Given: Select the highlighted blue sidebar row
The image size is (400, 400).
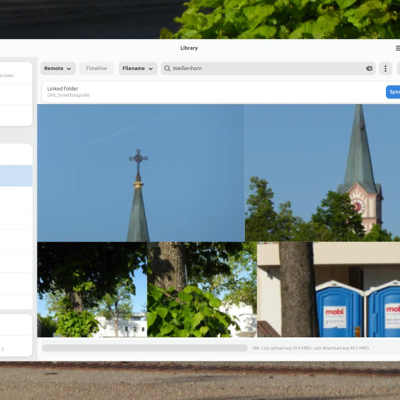Looking at the screenshot, I should 16,176.
